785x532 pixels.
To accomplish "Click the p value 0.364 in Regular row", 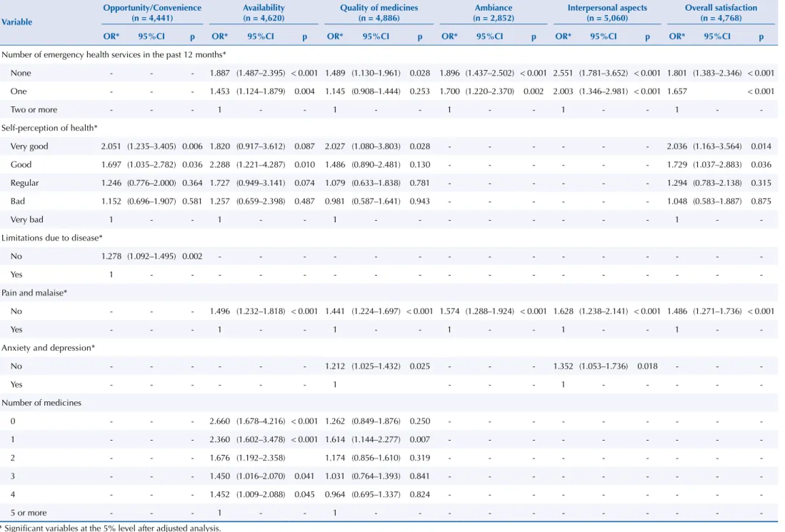I will 192,184.
